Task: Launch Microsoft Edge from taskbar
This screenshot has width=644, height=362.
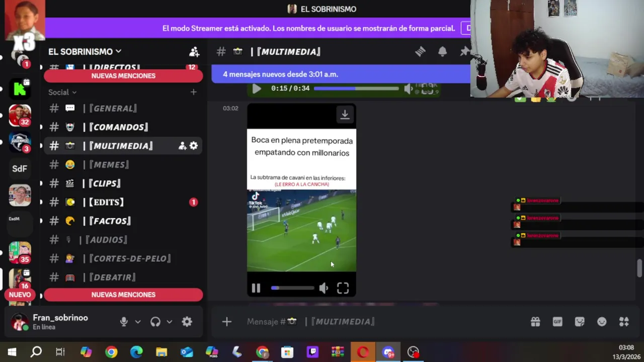Action: coord(136,352)
